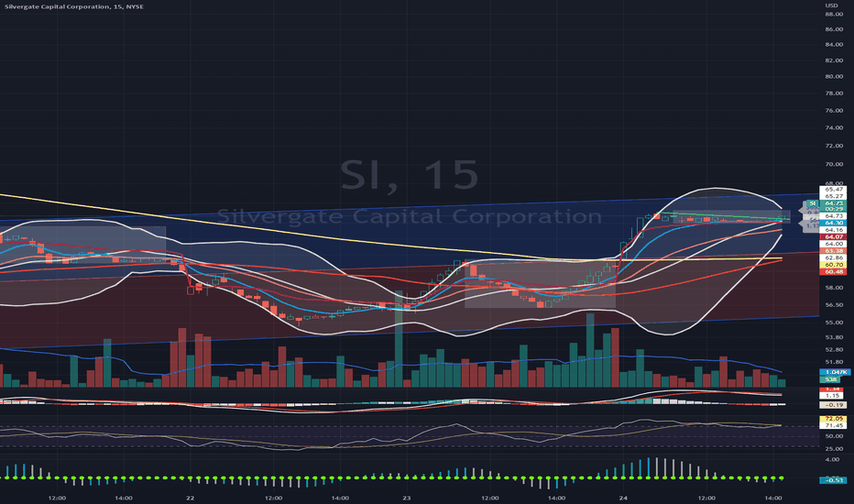Click the blue 64.30 moving average label

point(834,223)
